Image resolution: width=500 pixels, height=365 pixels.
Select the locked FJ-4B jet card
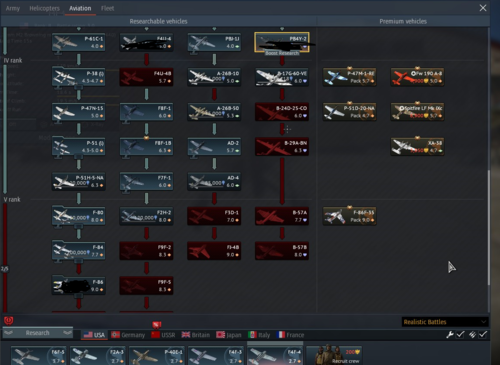pos(214,251)
